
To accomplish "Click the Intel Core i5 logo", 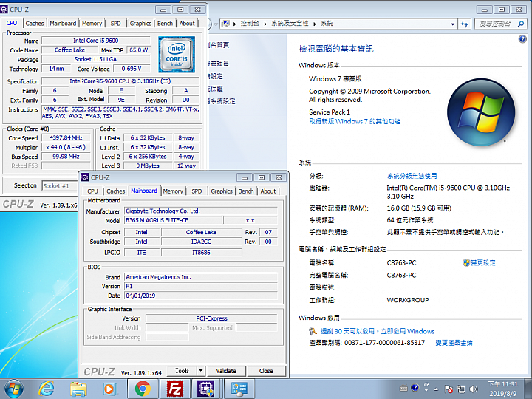I will (177, 54).
